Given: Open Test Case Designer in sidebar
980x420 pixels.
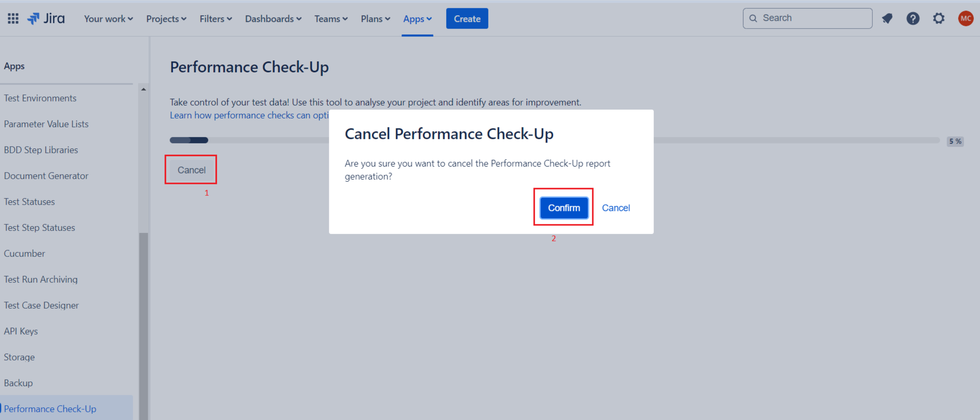Looking at the screenshot, I should pos(41,305).
